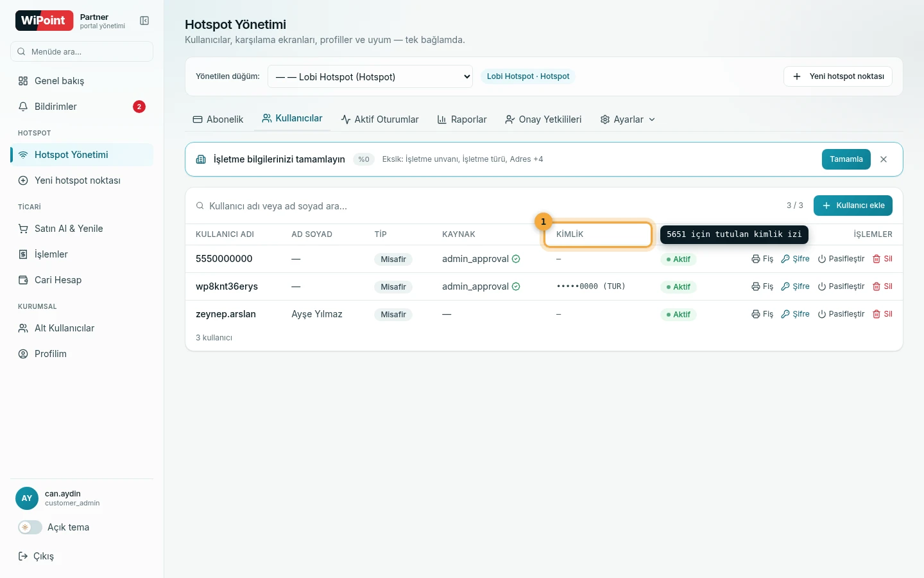Print Fiş for user zeynep.arslan
Viewport: 924px width, 578px height.
[x=762, y=314]
